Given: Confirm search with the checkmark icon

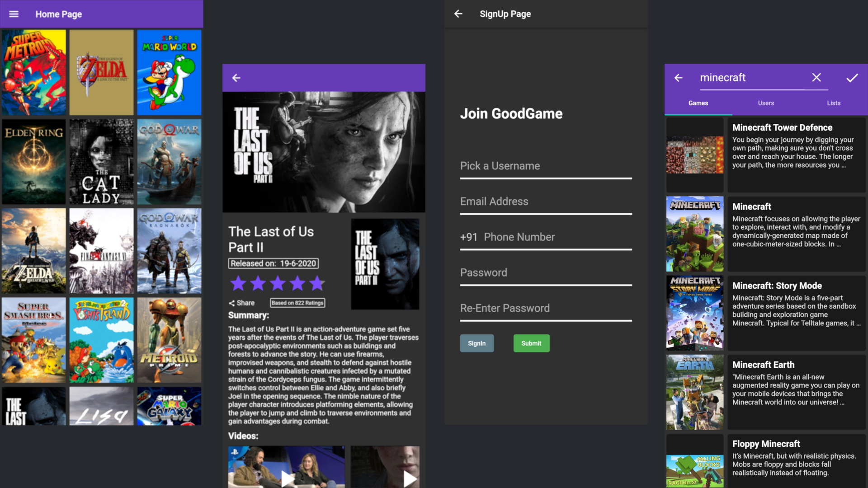Looking at the screenshot, I should [852, 78].
